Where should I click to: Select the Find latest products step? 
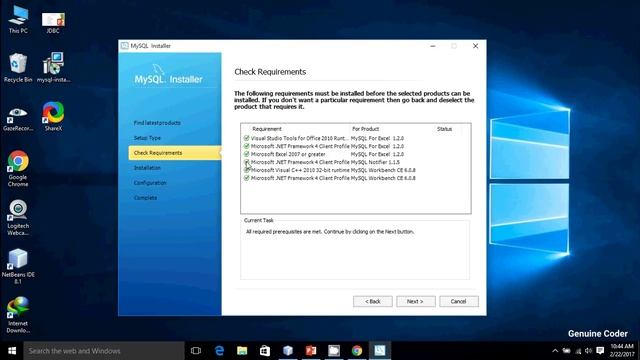157,123
